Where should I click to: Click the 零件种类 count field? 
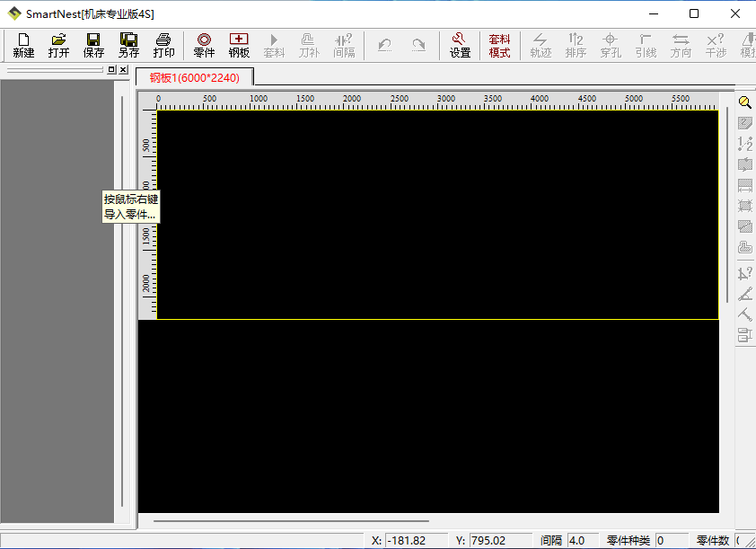pyautogui.click(x=672, y=541)
